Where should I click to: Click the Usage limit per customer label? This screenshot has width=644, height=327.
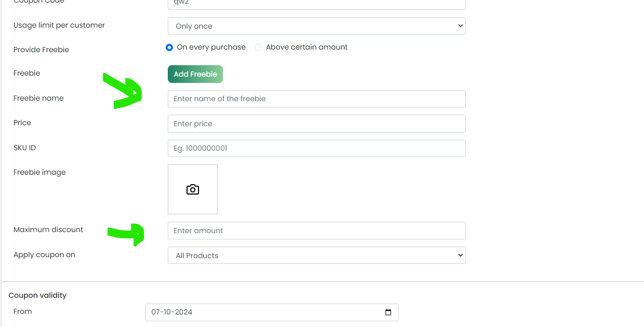click(x=59, y=25)
